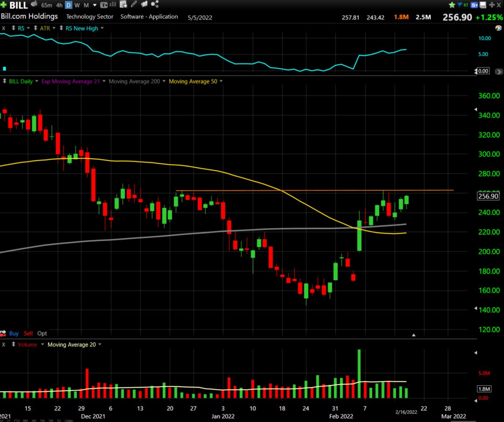Screen dimensions: 504x422
Task: Click the reorder arrows next to BILL Daily
Action: click(x=5, y=81)
